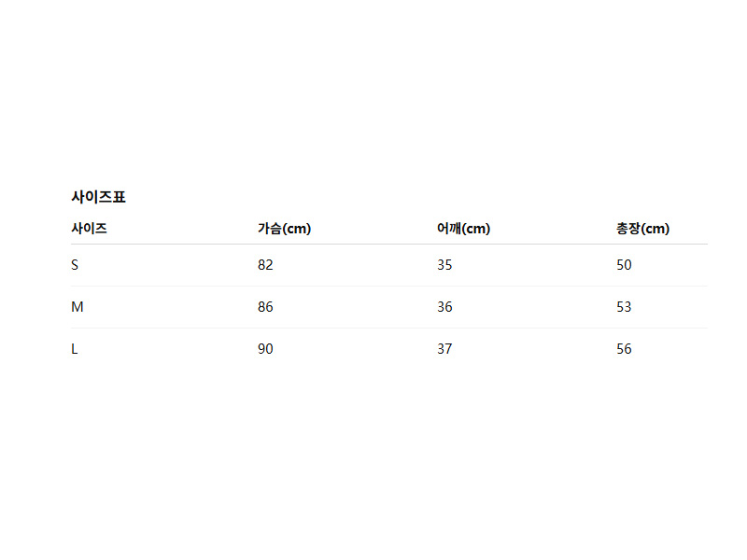
Task: Select the (cm) unit after 어깨
Action: click(x=476, y=229)
